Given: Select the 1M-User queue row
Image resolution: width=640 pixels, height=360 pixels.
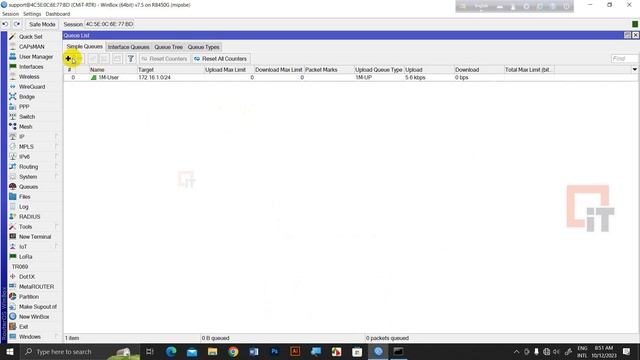Looking at the screenshot, I should (351, 77).
